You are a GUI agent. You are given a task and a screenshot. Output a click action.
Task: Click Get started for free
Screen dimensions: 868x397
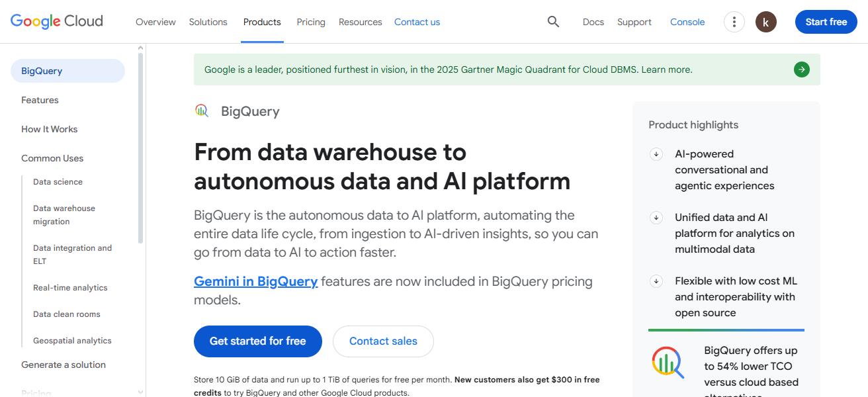click(x=257, y=341)
